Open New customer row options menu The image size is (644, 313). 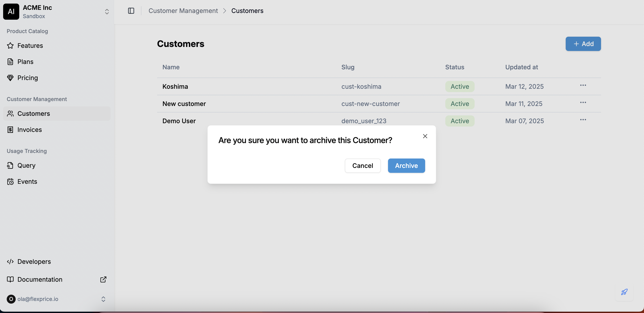[x=583, y=103]
